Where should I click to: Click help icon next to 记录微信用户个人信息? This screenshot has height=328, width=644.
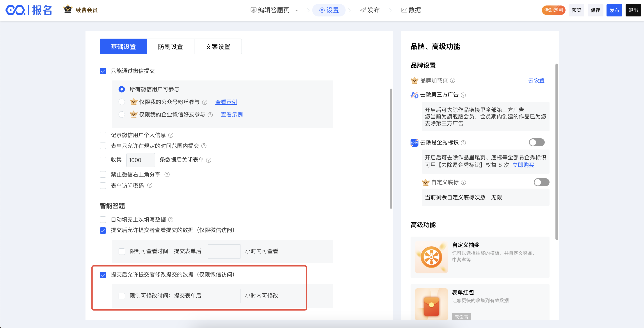click(x=171, y=135)
